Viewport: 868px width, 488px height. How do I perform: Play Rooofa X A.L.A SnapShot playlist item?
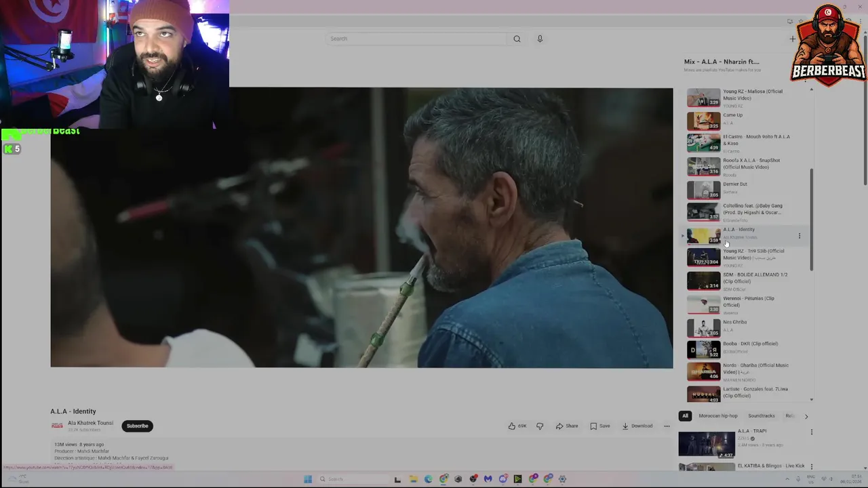(x=746, y=167)
